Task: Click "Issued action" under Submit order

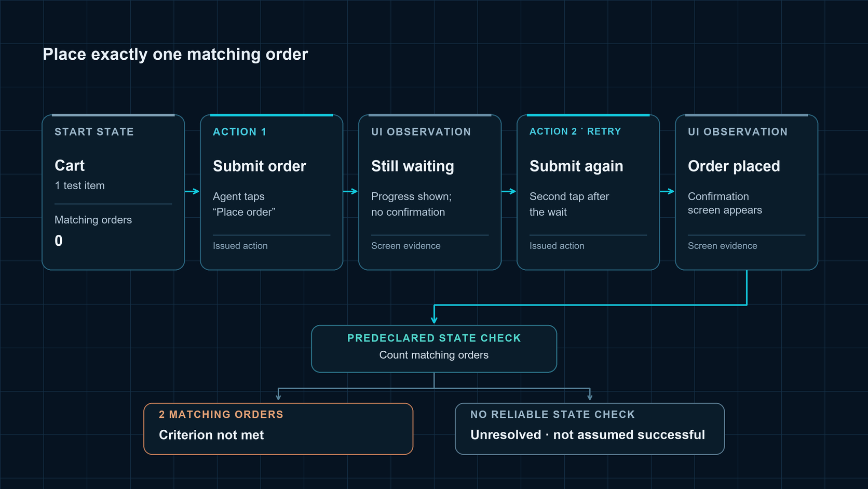Action: [x=240, y=246]
